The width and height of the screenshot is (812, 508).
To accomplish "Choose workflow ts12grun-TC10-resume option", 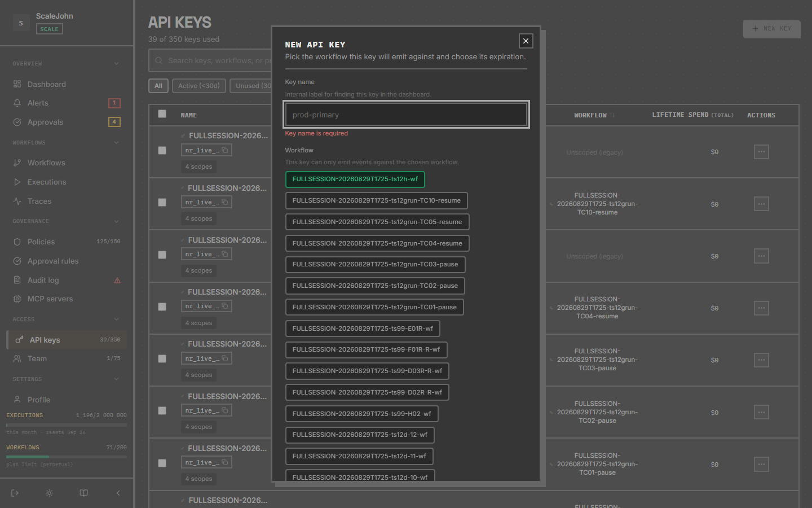I will coord(377,201).
